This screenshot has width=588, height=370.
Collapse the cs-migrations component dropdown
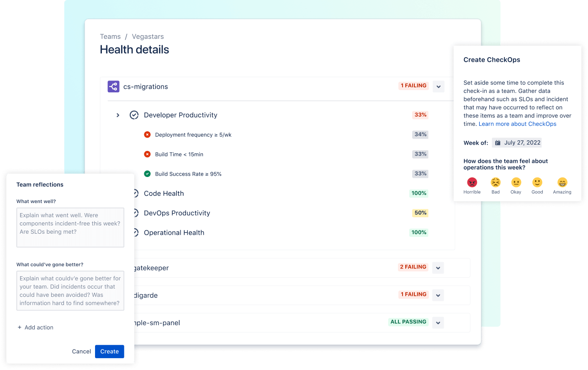(x=438, y=86)
